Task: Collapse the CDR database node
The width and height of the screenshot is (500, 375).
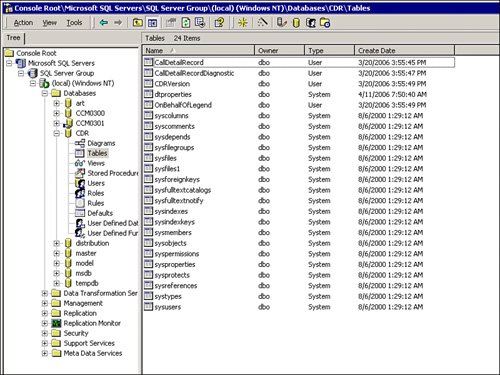Action: coord(57,133)
